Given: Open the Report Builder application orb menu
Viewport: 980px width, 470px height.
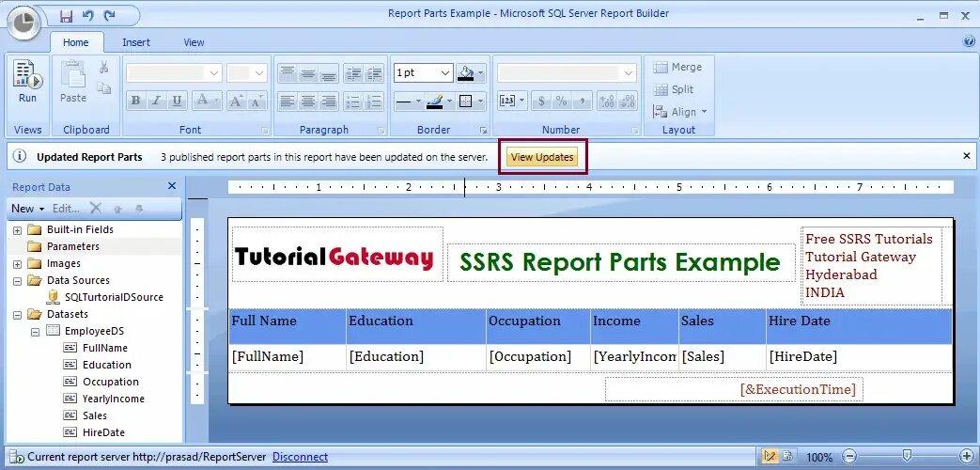Looking at the screenshot, I should point(23,23).
